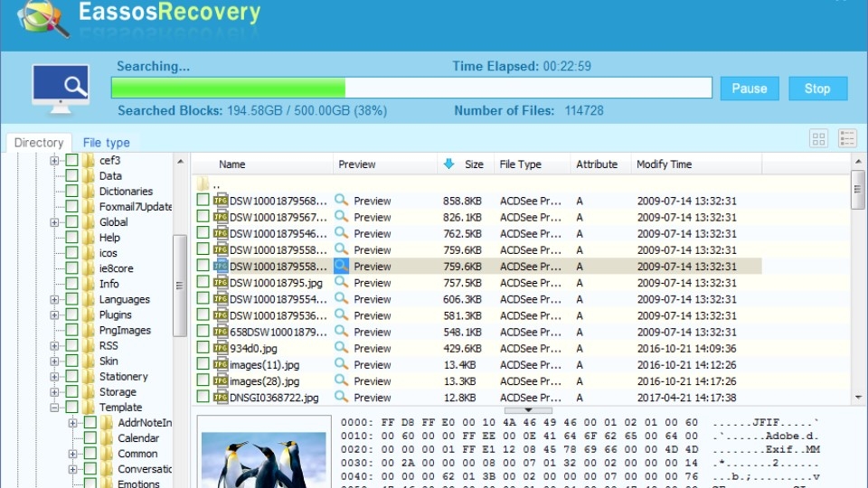Click the magnifier for images(11).jpg
The image size is (868, 488).
[341, 364]
